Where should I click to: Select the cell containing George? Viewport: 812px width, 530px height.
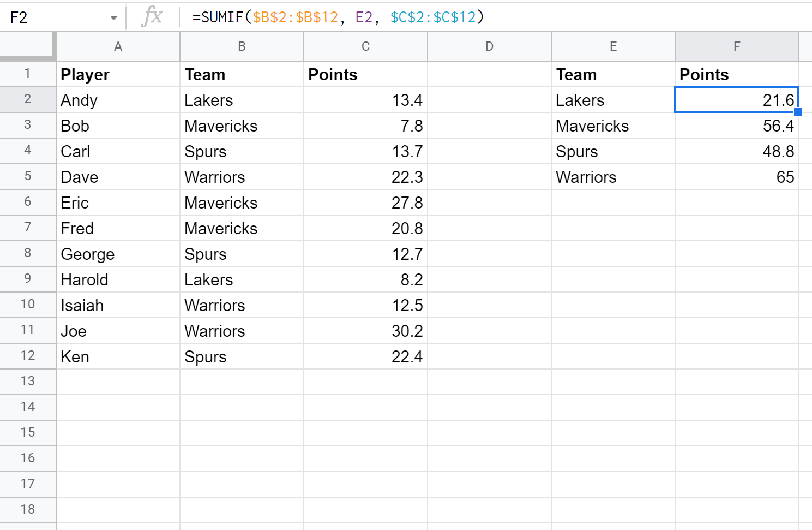coord(118,254)
